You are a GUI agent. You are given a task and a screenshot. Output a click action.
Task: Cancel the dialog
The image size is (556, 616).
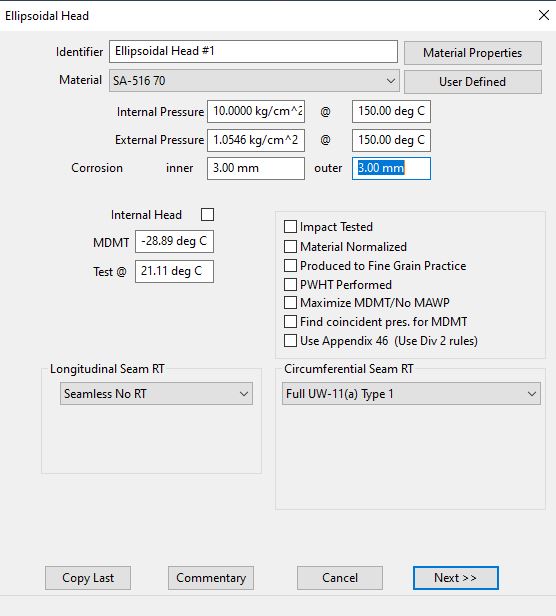tap(340, 578)
